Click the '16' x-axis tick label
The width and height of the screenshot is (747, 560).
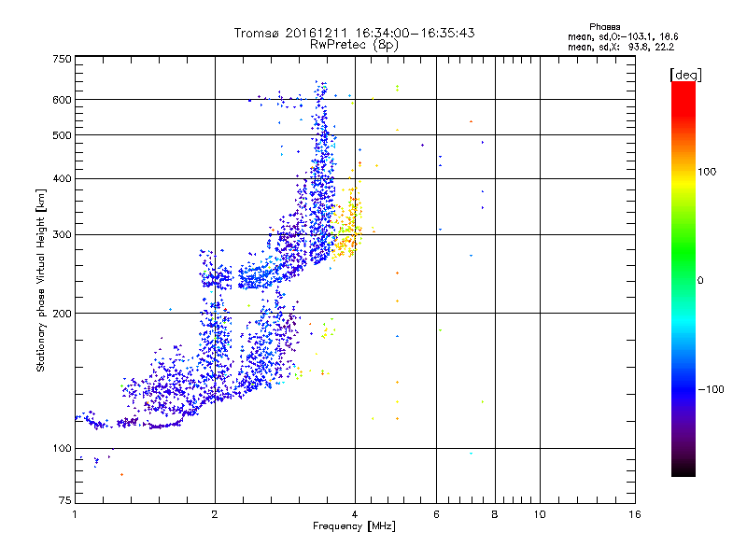635,514
